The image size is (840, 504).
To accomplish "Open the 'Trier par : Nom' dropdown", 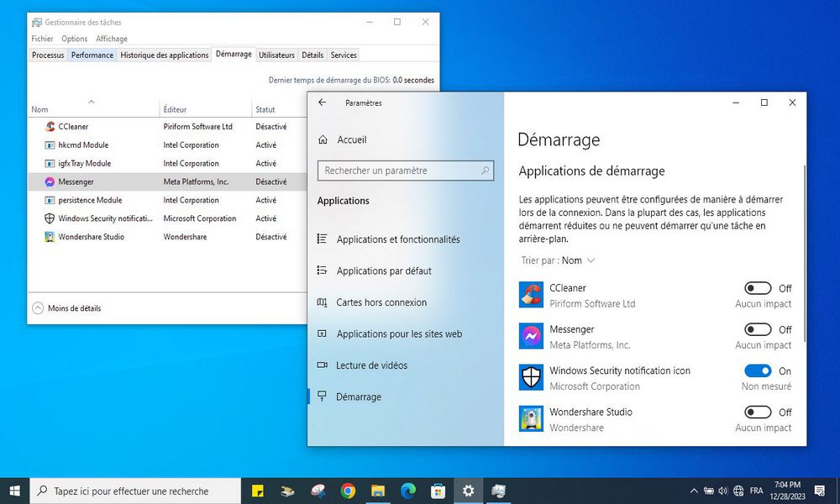I will [558, 260].
